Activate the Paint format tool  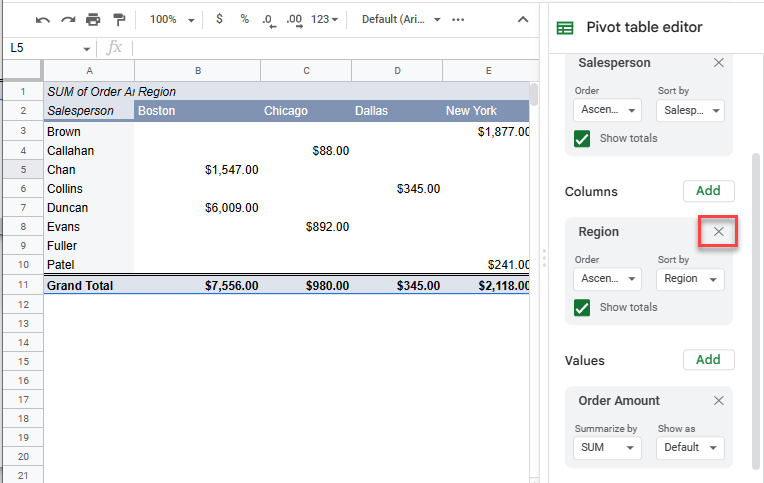point(119,19)
